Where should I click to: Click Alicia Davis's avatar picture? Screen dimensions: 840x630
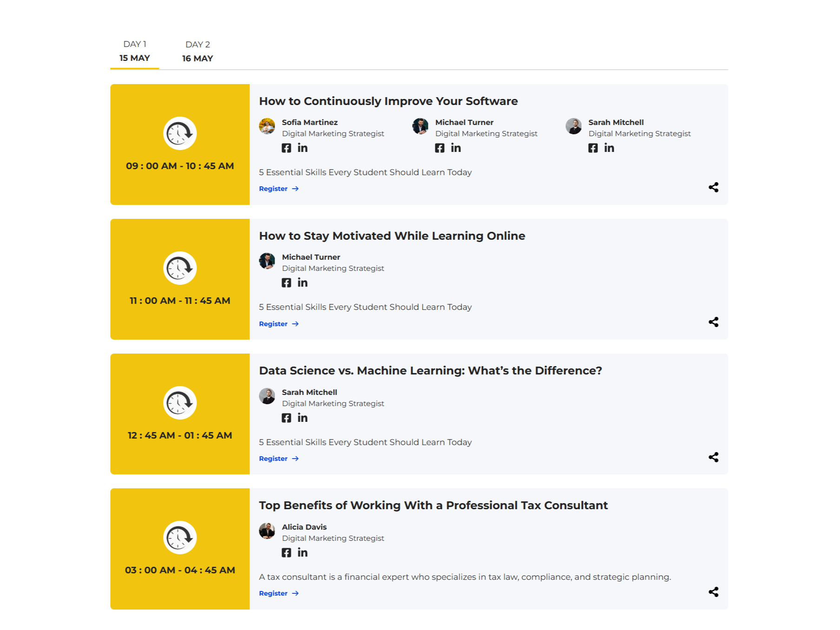267,531
